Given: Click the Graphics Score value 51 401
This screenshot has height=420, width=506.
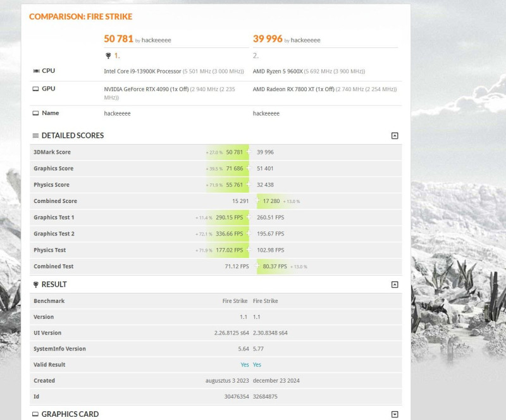Looking at the screenshot, I should (265, 168).
